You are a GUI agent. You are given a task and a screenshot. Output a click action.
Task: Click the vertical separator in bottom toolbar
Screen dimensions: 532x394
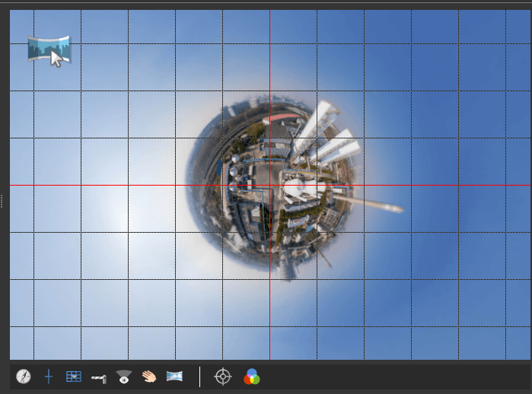click(200, 377)
